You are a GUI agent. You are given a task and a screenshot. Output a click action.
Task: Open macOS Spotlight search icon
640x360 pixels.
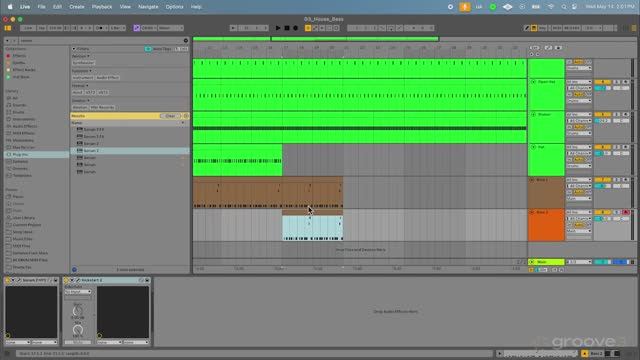click(564, 7)
